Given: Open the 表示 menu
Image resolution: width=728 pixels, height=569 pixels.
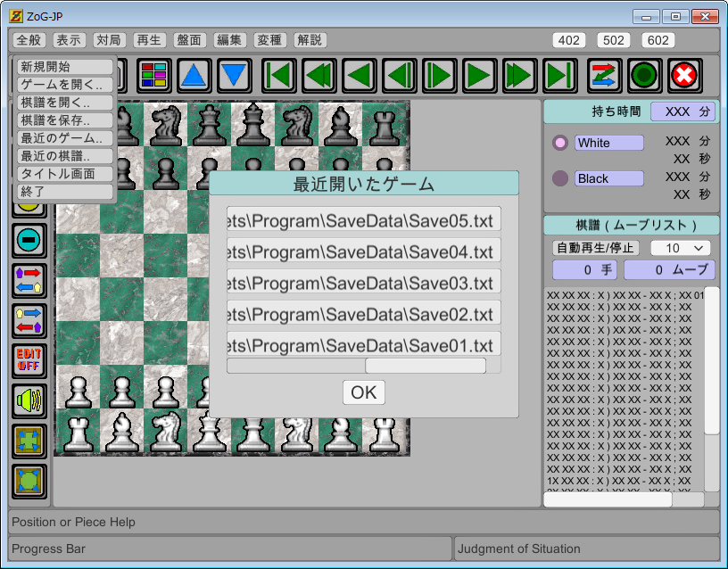Looking at the screenshot, I should click(x=69, y=40).
